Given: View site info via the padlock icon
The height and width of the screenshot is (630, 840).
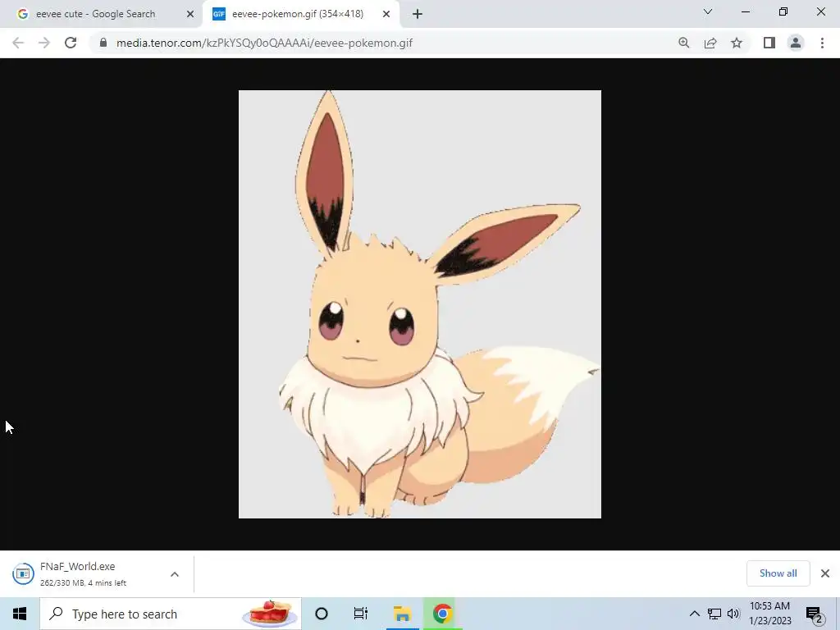Looking at the screenshot, I should pyautogui.click(x=103, y=43).
